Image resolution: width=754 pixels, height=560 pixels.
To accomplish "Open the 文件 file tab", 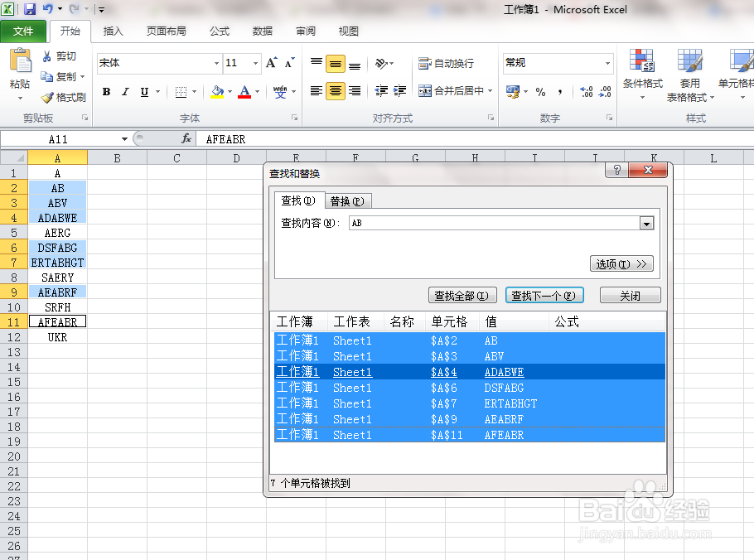I will 23,31.
